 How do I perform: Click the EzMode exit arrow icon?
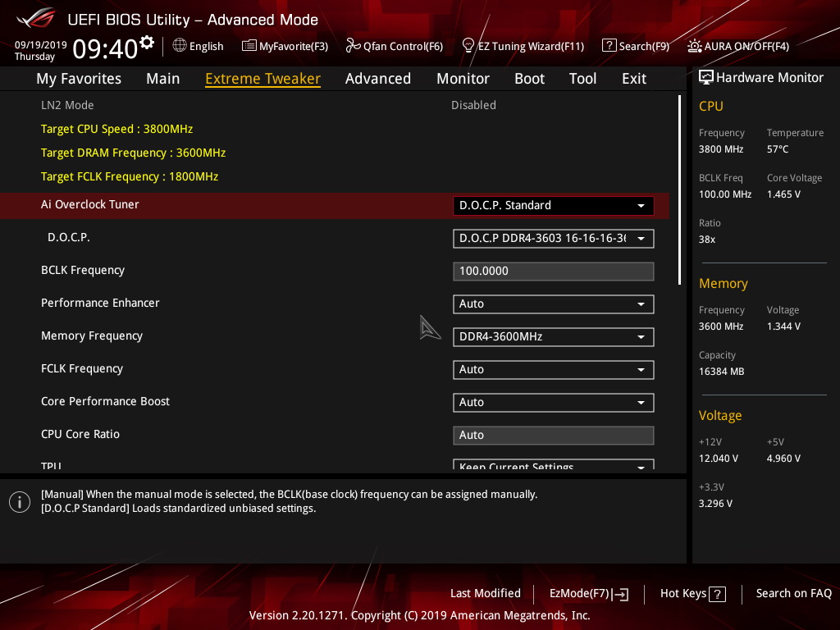tap(620, 594)
